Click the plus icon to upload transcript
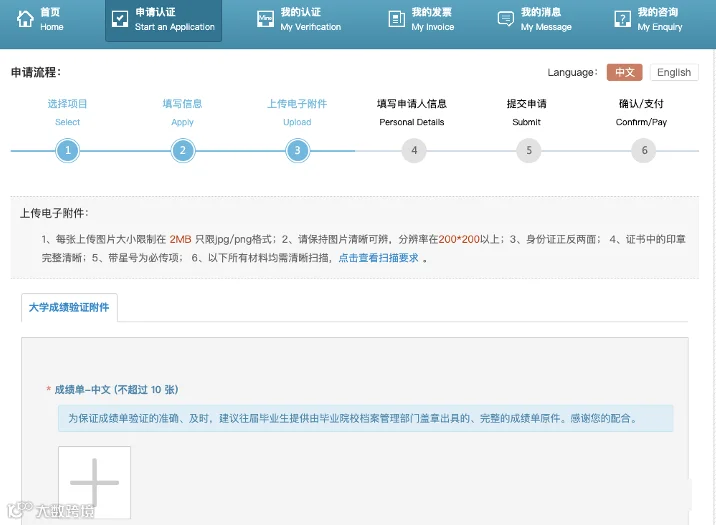Viewport: 716px width, 525px height. [95, 483]
